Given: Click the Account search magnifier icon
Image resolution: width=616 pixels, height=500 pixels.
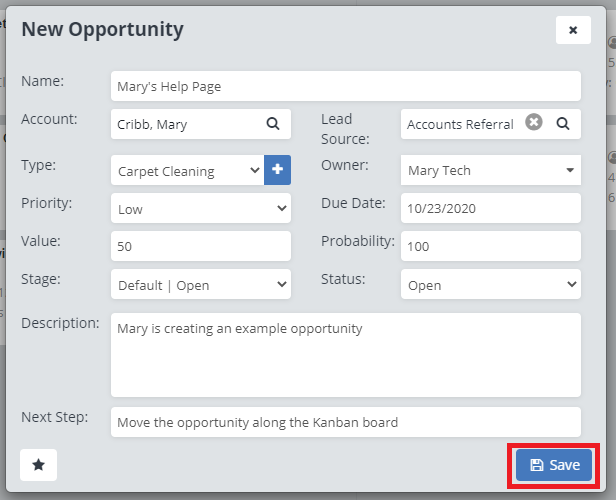Looking at the screenshot, I should (x=272, y=124).
